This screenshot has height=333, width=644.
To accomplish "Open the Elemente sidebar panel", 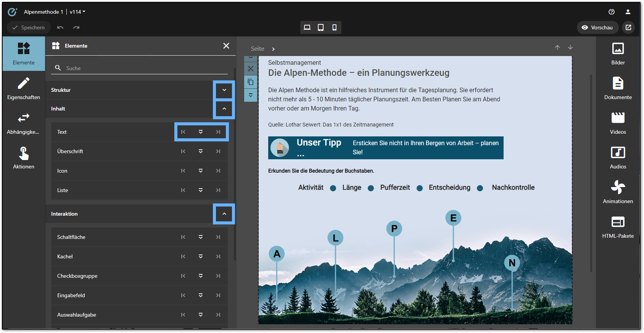I will click(24, 54).
